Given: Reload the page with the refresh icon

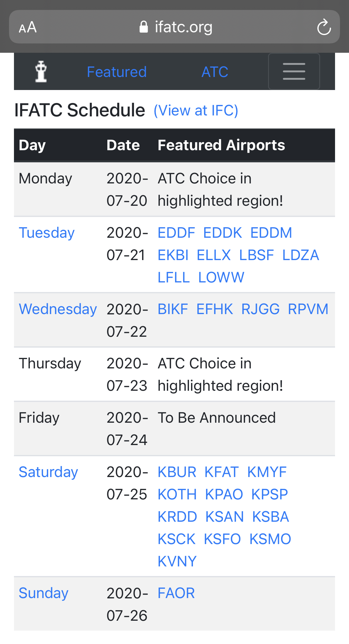Looking at the screenshot, I should pos(324,27).
